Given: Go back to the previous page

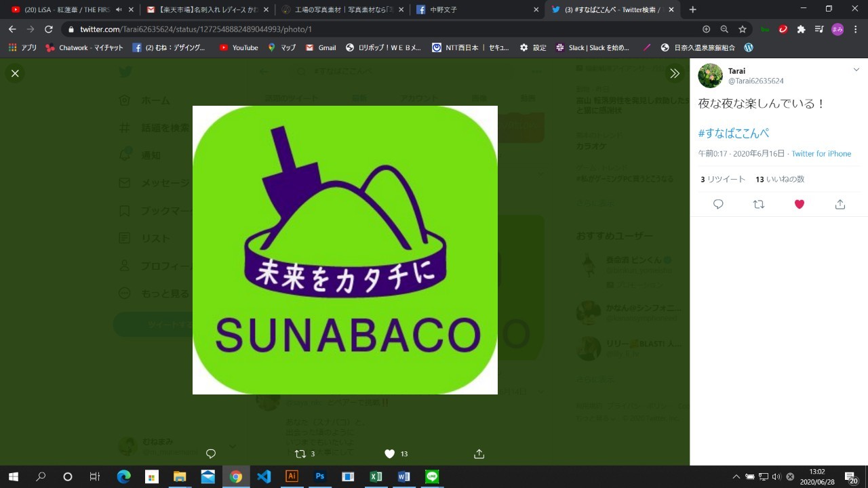Looking at the screenshot, I should point(12,29).
